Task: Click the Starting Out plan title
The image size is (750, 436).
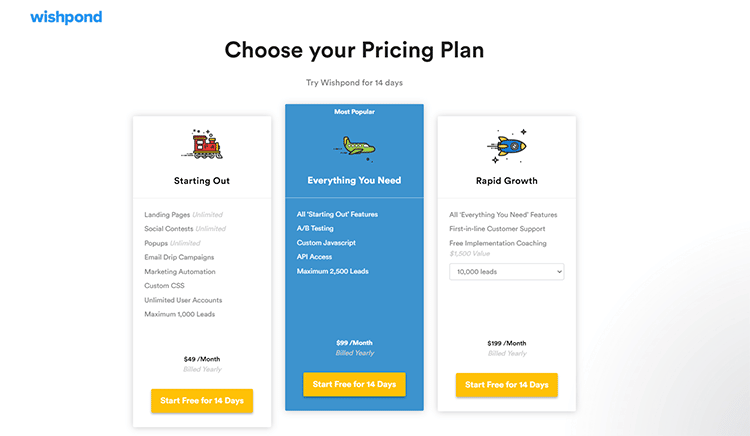Action: [202, 181]
